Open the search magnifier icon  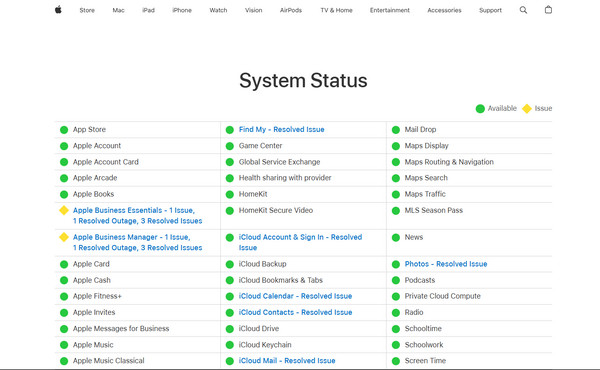click(x=523, y=10)
